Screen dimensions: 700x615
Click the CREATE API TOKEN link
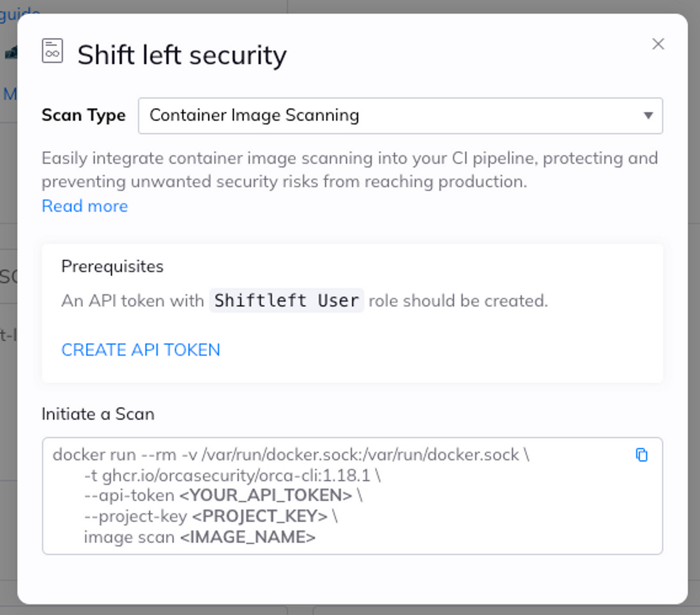(x=141, y=350)
